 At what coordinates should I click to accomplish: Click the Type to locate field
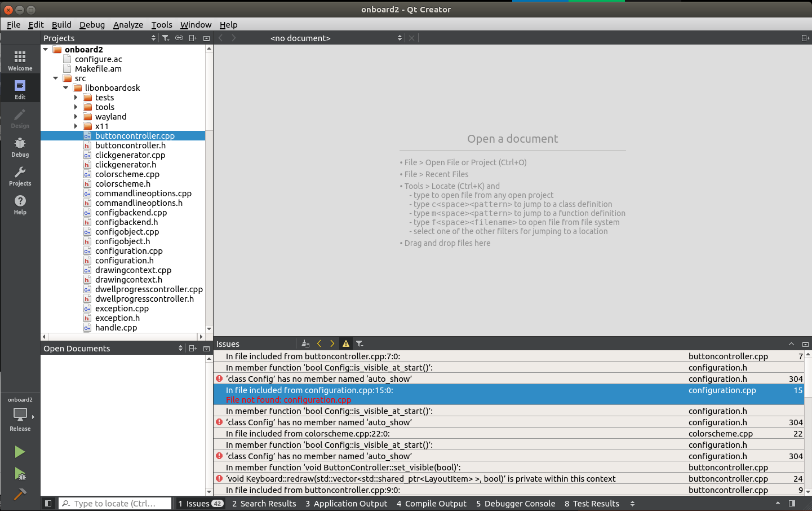click(x=115, y=504)
